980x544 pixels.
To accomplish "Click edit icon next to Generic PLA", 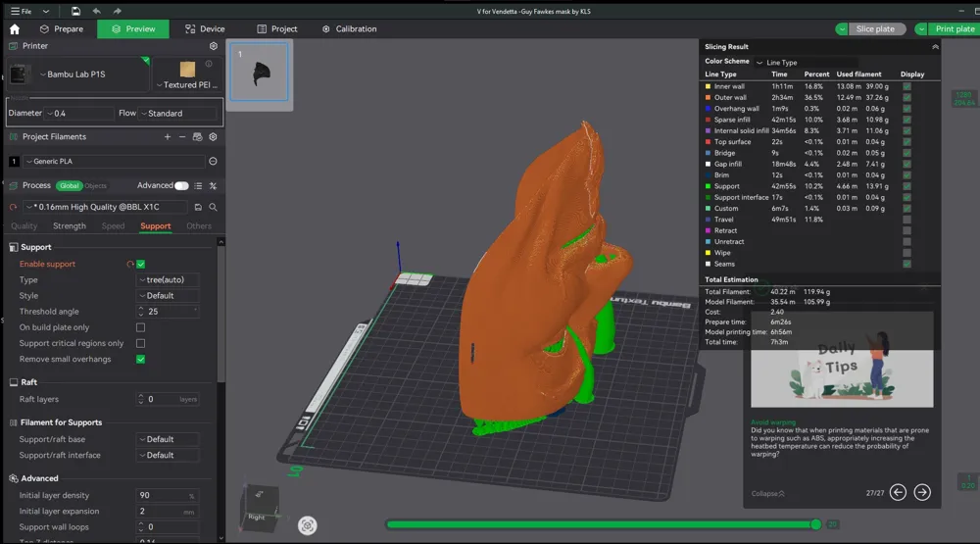I will (213, 162).
